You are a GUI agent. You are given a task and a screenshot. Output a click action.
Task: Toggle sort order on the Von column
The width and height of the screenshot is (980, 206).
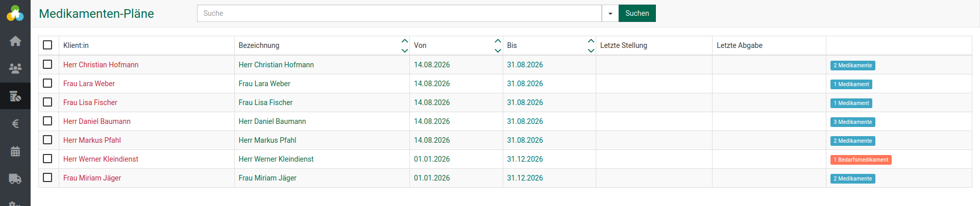pyautogui.click(x=498, y=45)
